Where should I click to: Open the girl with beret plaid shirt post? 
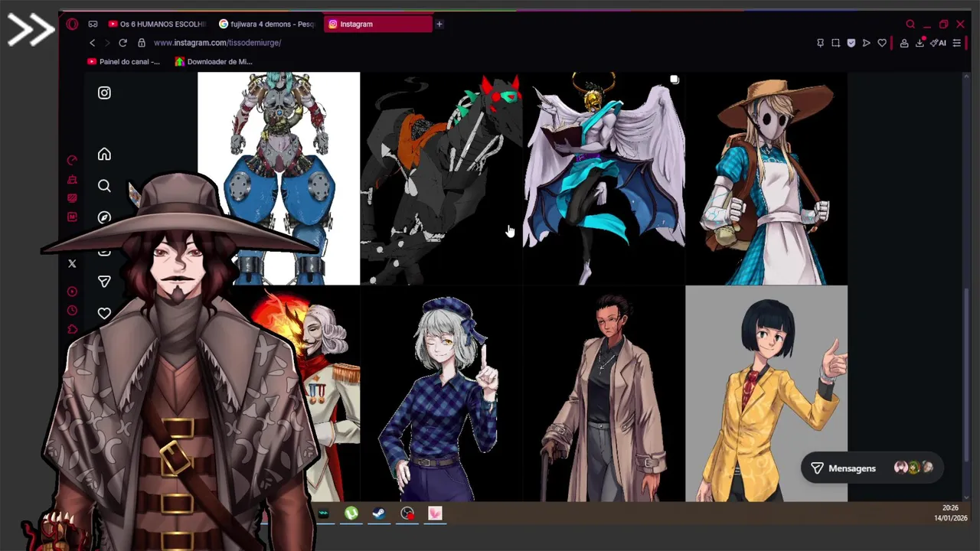(x=441, y=393)
